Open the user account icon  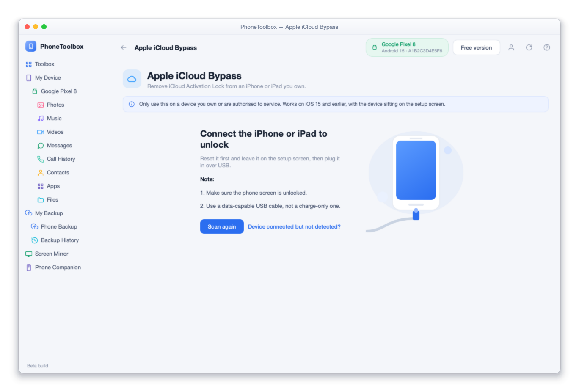pos(511,47)
